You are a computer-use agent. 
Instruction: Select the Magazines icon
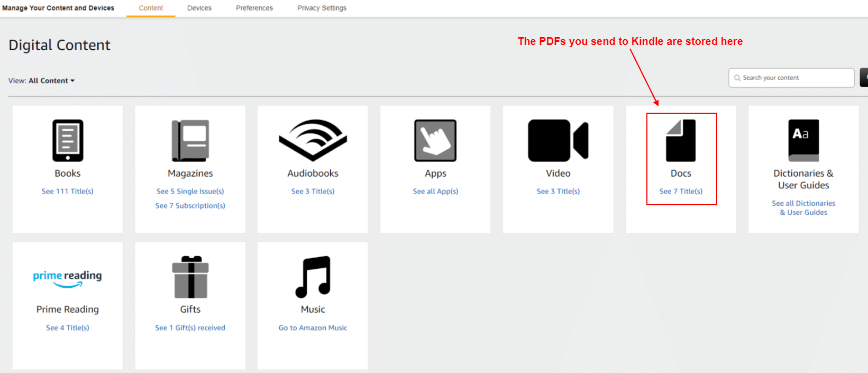(190, 140)
